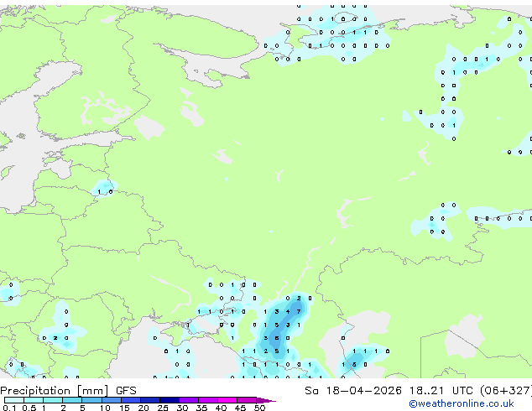Click the 20–25 mm dark blue swatch

coord(150,400)
